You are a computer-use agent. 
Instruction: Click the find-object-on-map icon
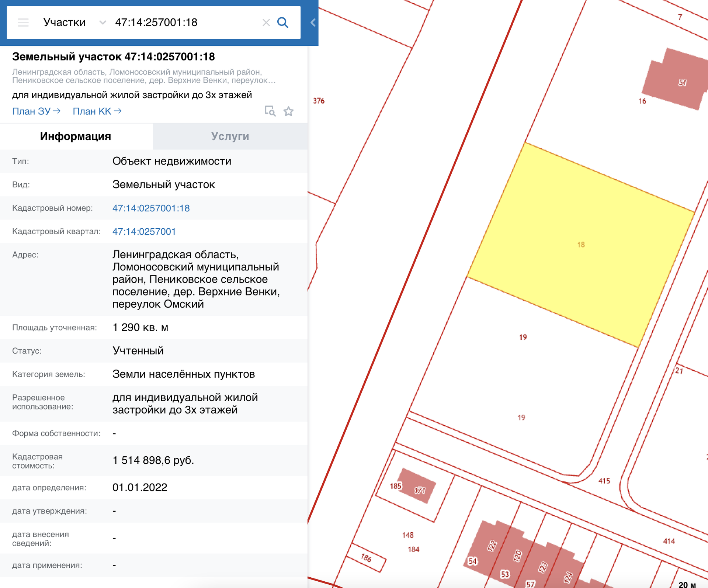click(270, 111)
